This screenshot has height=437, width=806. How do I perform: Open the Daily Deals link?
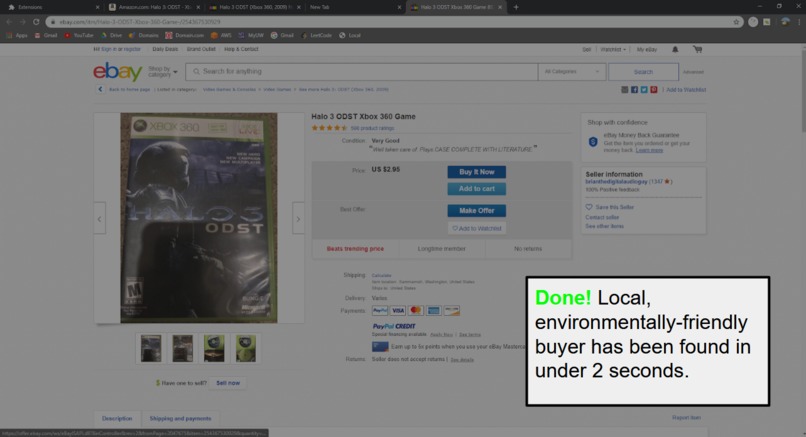click(x=165, y=49)
